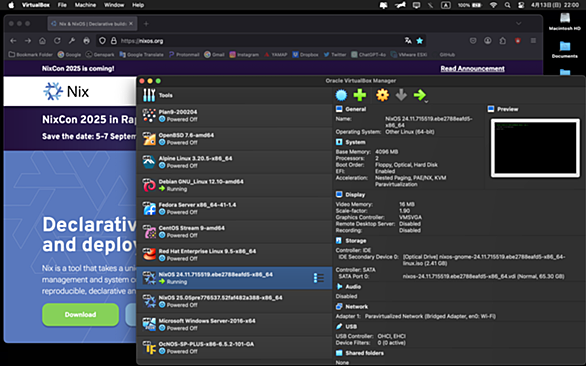Click the Wi-Fi icon in macOS menu bar
The width and height of the screenshot is (586, 366).
[x=493, y=5]
